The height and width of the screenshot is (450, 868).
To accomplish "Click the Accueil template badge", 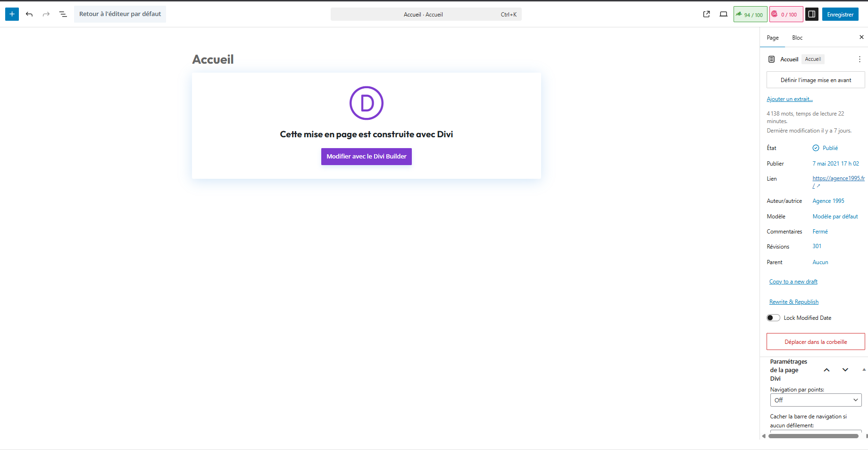I will (x=813, y=59).
